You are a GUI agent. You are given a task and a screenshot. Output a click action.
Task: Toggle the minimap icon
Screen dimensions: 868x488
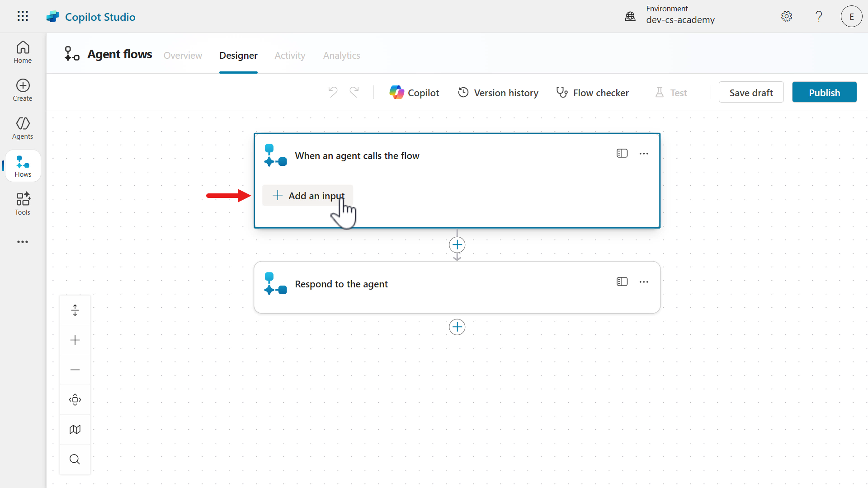tap(75, 430)
